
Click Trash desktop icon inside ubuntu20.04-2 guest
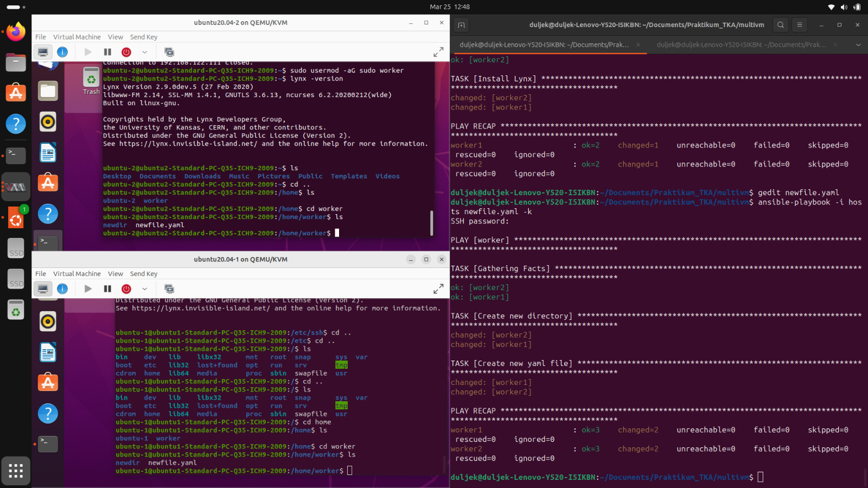[x=91, y=81]
